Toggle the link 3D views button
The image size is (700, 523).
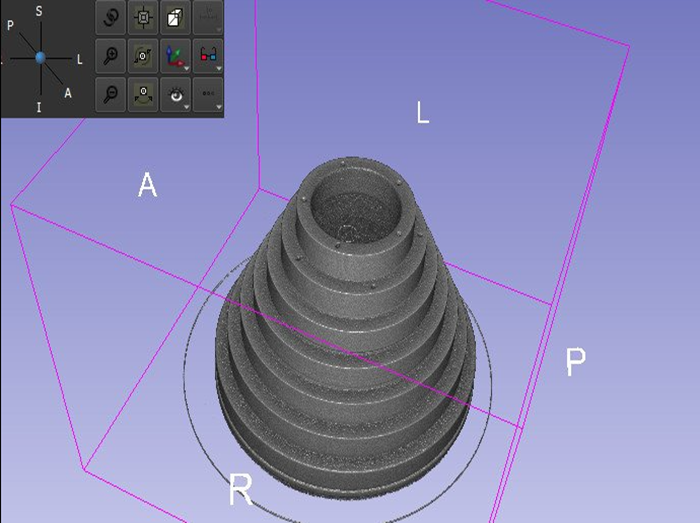click(x=110, y=17)
